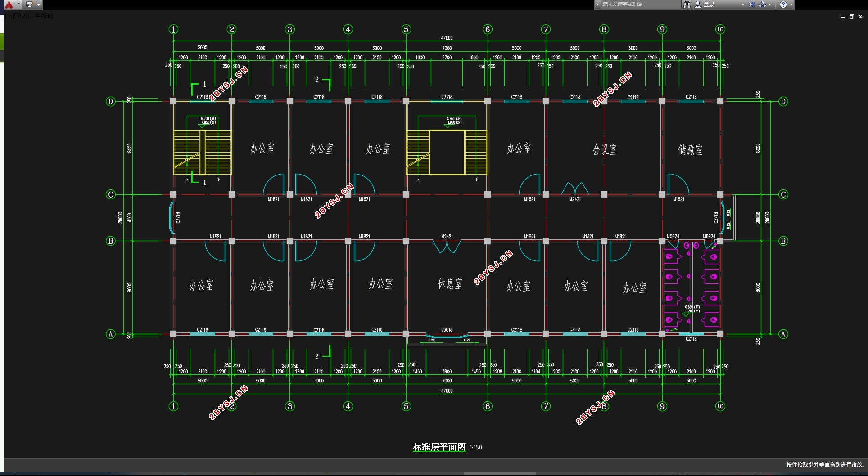Open Autodesk Exchange X icon
The width and height of the screenshot is (868, 476).
tap(752, 4)
